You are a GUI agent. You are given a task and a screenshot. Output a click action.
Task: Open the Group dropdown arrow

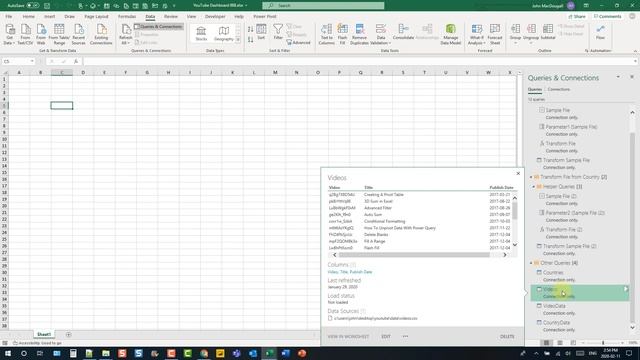(x=515, y=43)
